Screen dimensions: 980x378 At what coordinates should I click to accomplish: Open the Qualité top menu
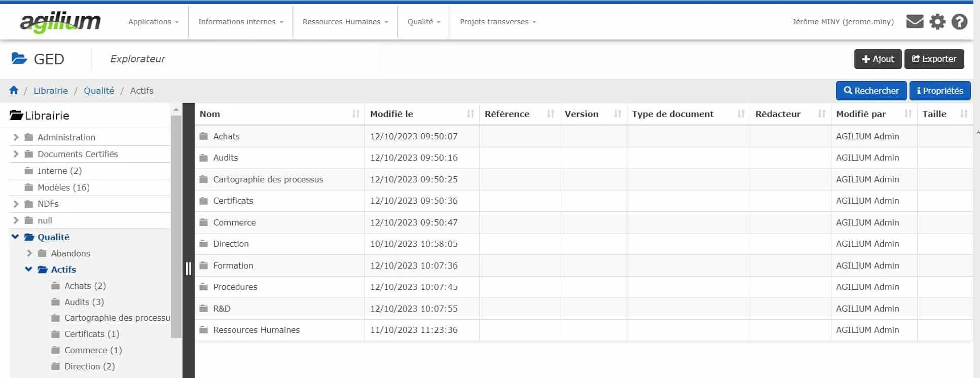coord(424,22)
